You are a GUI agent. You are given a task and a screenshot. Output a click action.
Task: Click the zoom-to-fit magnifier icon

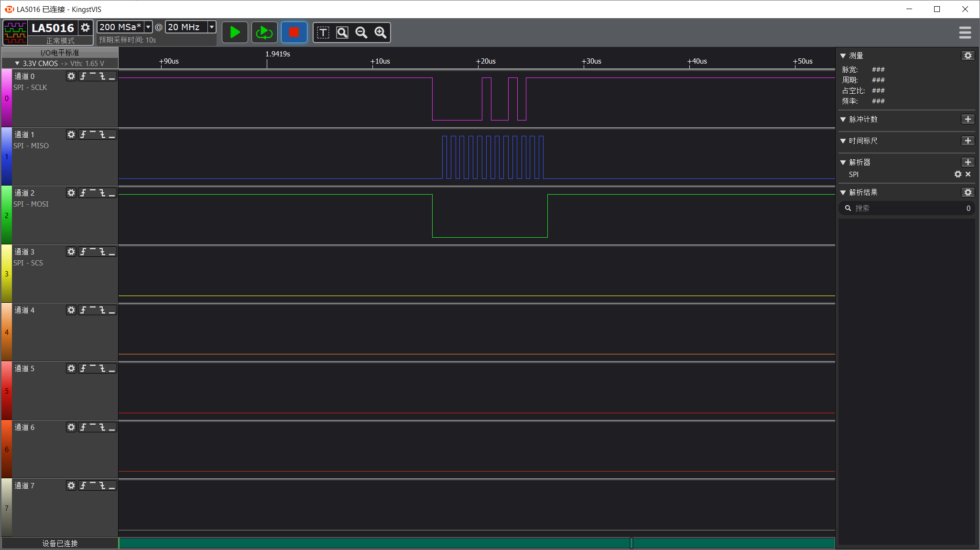click(342, 33)
